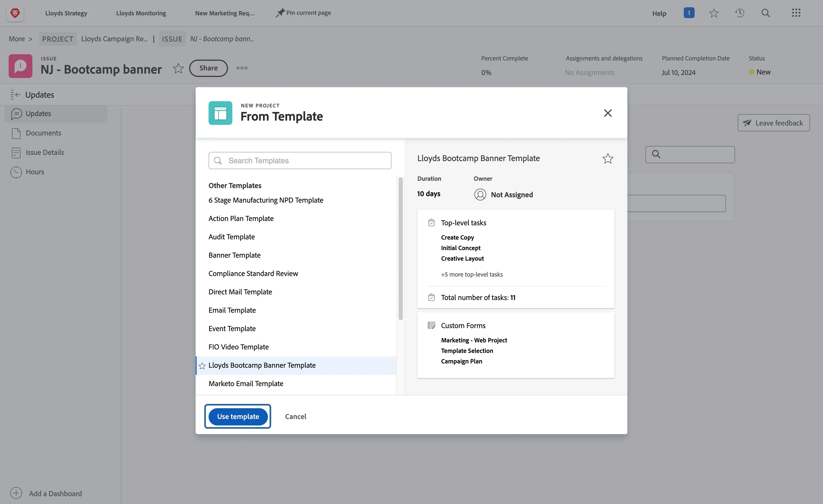Click the Pin current page pin icon

280,13
